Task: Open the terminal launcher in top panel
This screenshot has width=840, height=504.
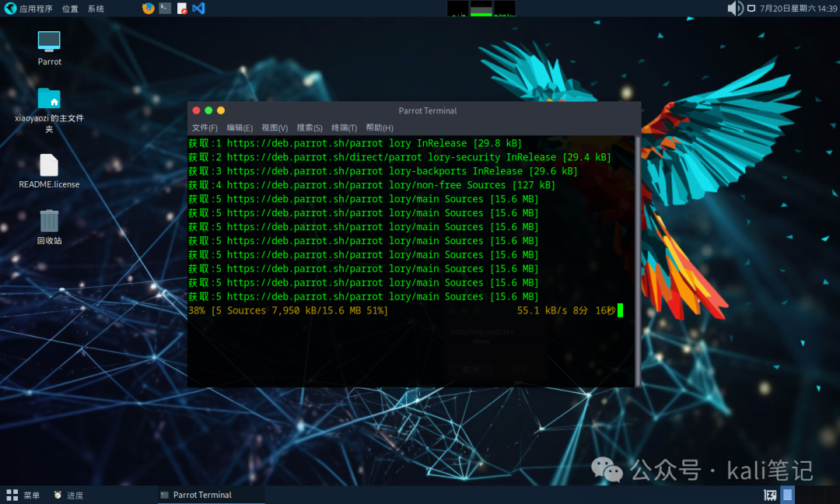Action: click(165, 8)
